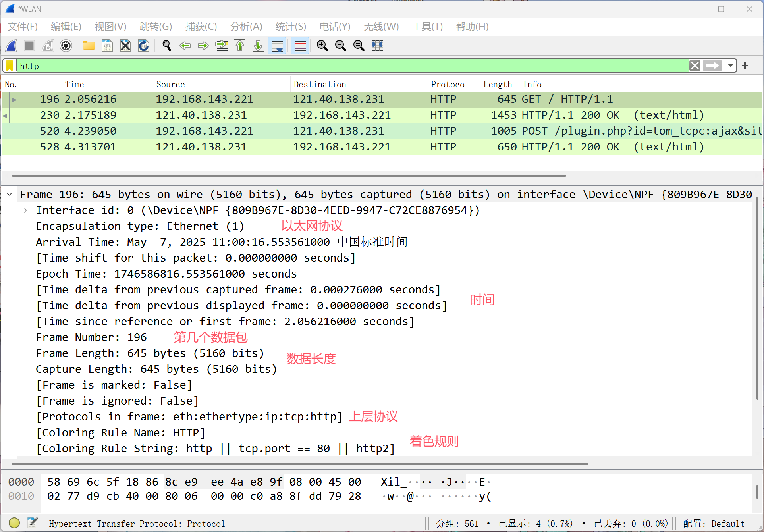The height and width of the screenshot is (532, 764).
Task: Click the packet list horizontal scrollbar
Action: pos(289,175)
